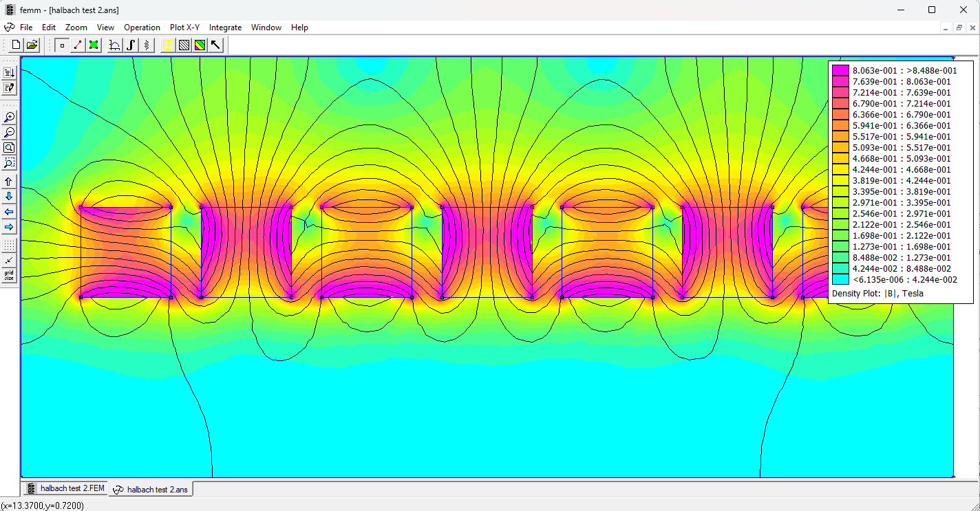Click the femm title bar app icon
Image resolution: width=980 pixels, height=511 pixels.
tap(10, 10)
